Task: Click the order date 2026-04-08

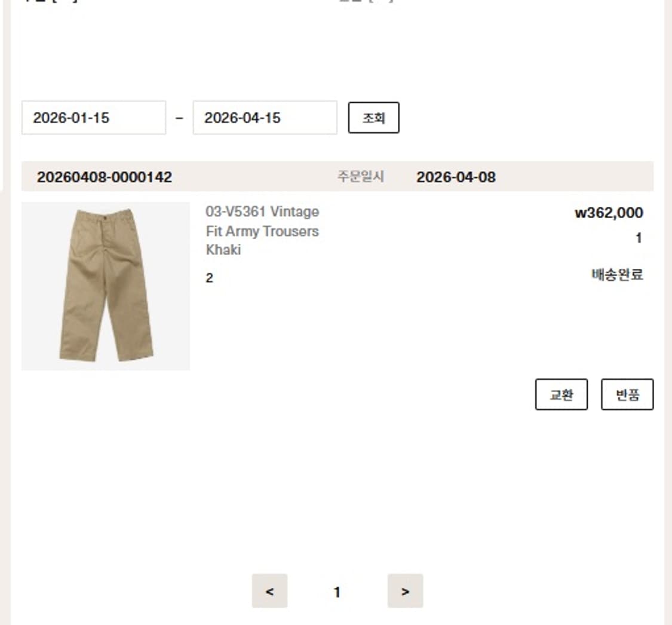Action: point(456,177)
